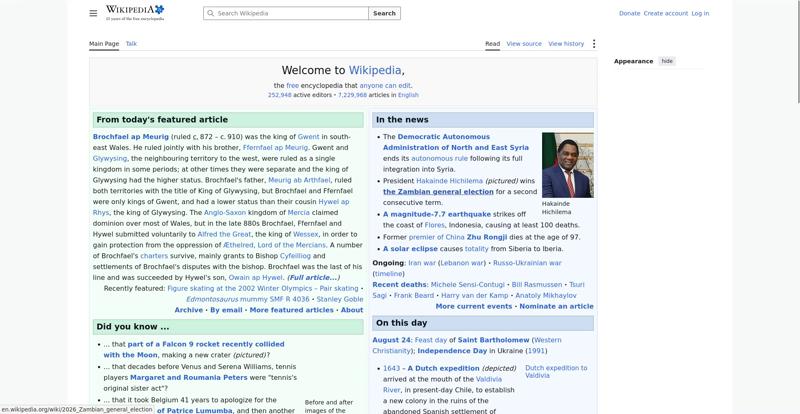
Task: Focus the Search Wikipedia input field
Action: point(286,13)
